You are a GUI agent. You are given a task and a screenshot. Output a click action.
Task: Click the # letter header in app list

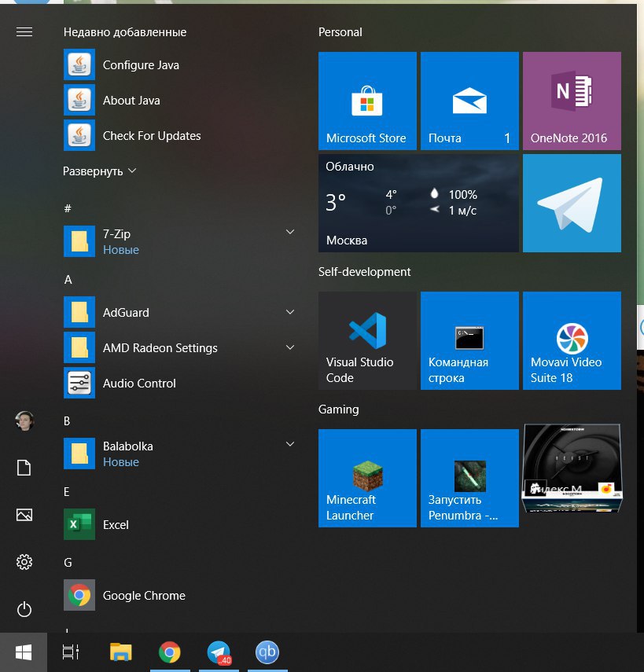coord(68,209)
